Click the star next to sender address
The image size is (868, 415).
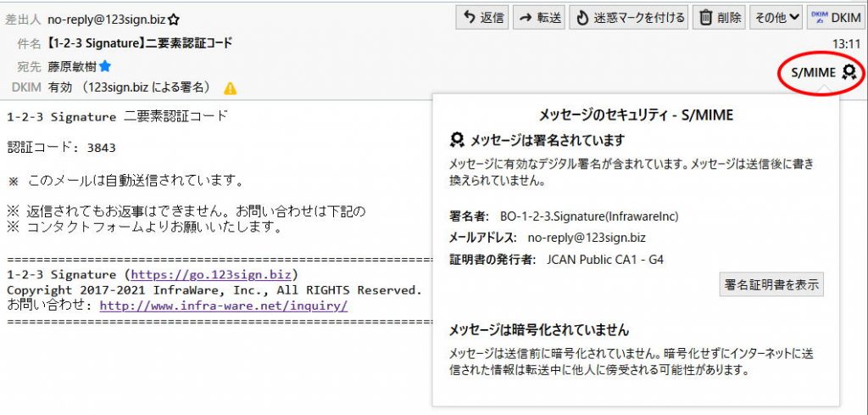174,20
